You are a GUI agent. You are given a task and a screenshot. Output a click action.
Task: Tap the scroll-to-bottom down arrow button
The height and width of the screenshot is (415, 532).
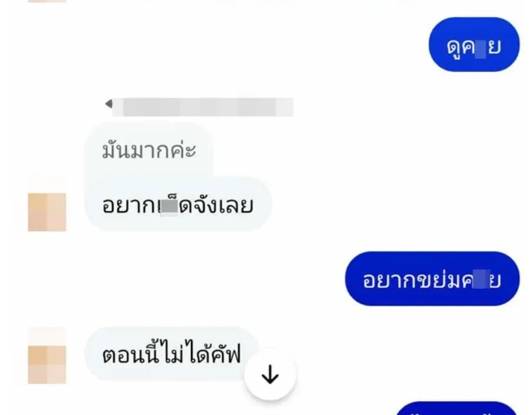pyautogui.click(x=270, y=375)
